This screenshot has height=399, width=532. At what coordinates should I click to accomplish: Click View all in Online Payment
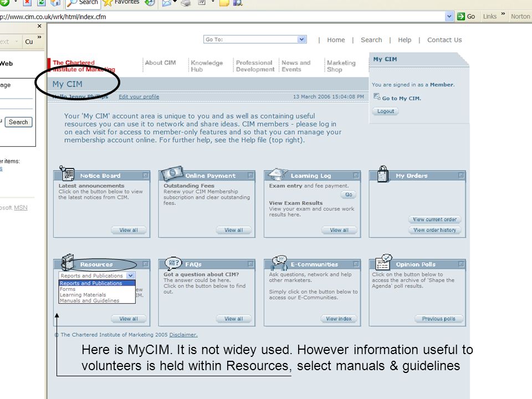234,230
